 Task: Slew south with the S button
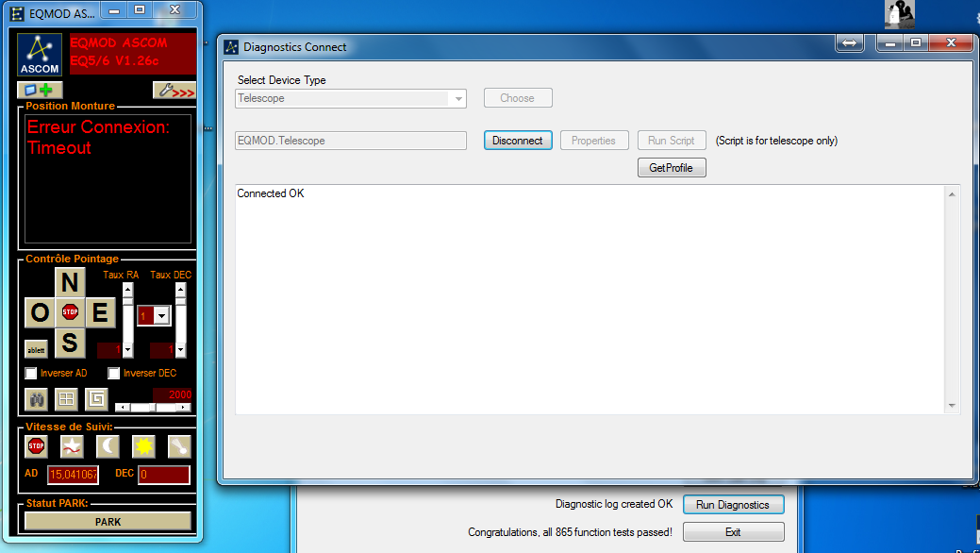click(x=70, y=343)
